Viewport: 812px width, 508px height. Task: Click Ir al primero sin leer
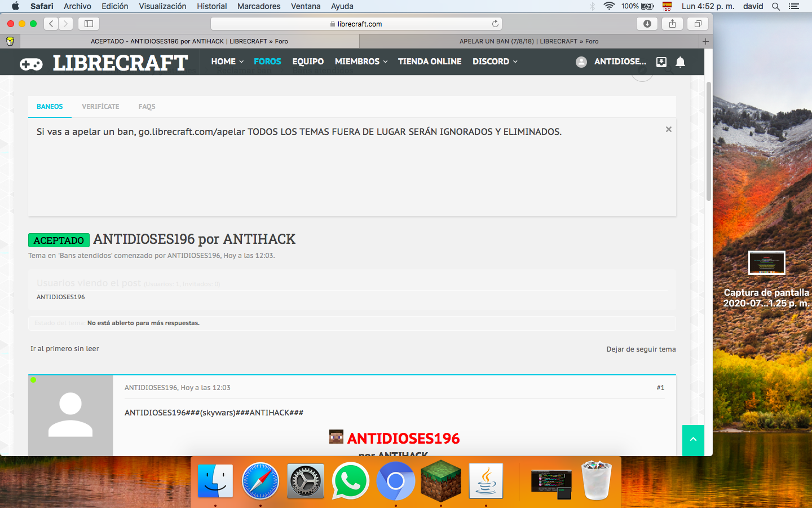pyautogui.click(x=64, y=349)
